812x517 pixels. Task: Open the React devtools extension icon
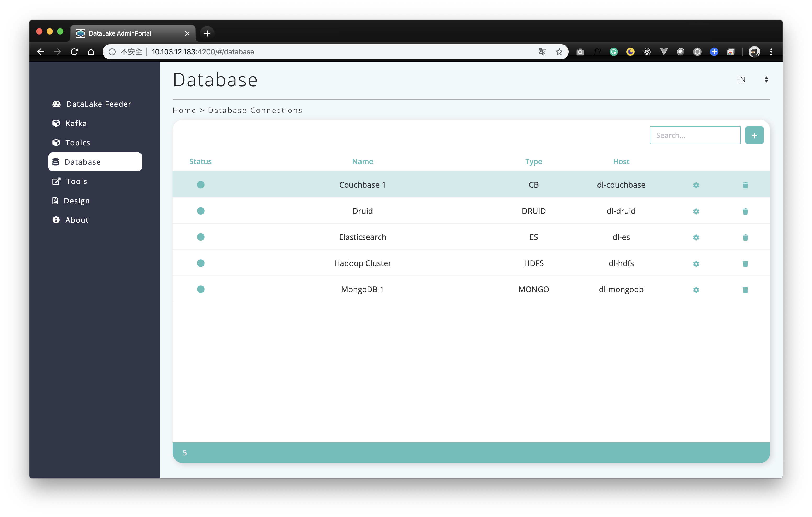(x=647, y=51)
